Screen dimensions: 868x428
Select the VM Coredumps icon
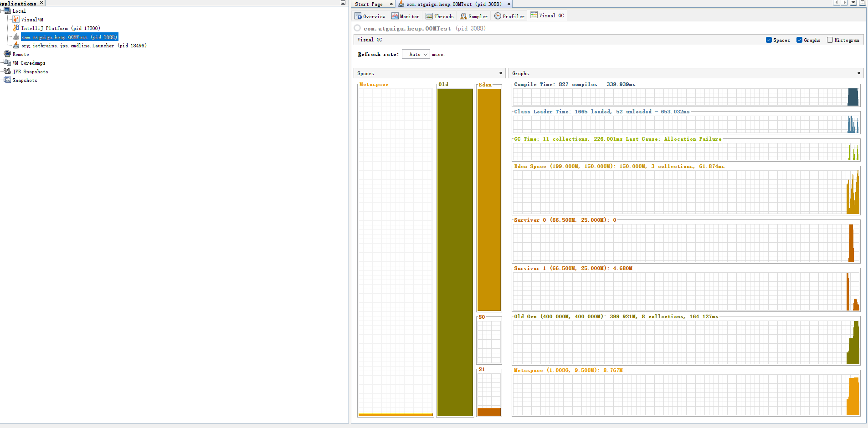(x=7, y=62)
